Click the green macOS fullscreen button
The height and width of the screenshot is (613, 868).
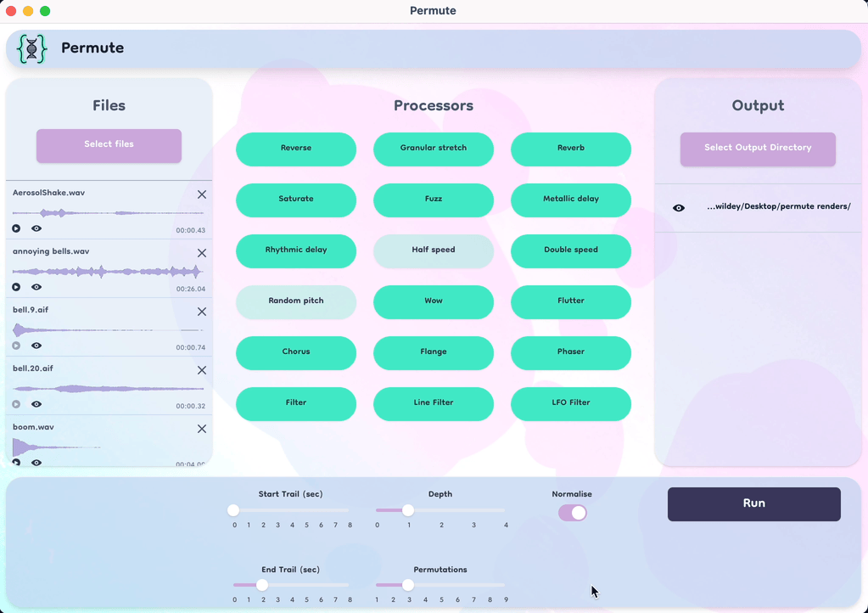click(x=45, y=11)
